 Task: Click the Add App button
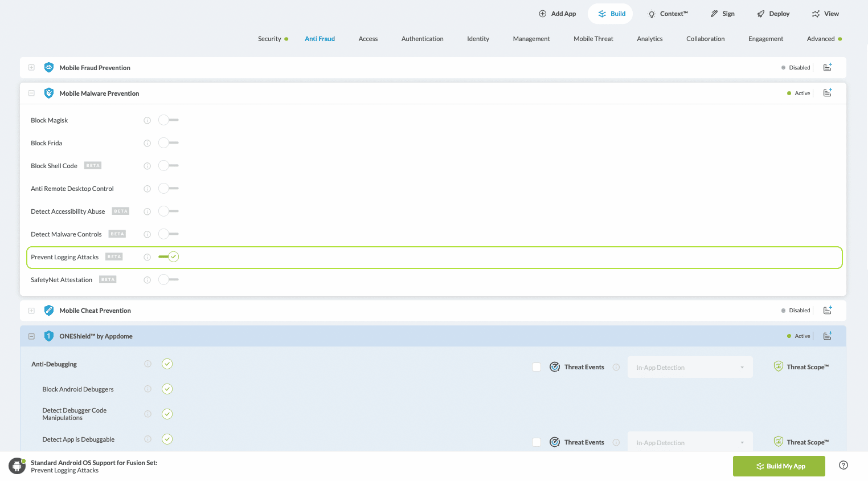558,14
